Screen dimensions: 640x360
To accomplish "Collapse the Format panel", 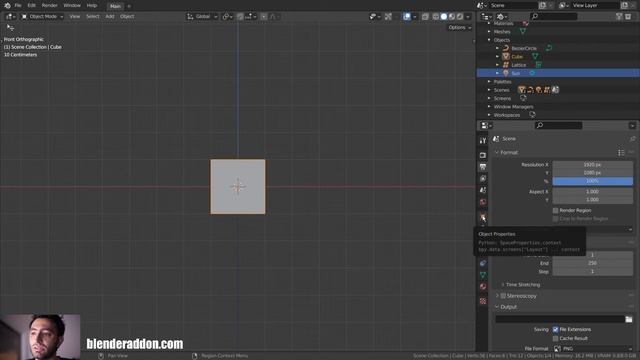I will point(497,153).
